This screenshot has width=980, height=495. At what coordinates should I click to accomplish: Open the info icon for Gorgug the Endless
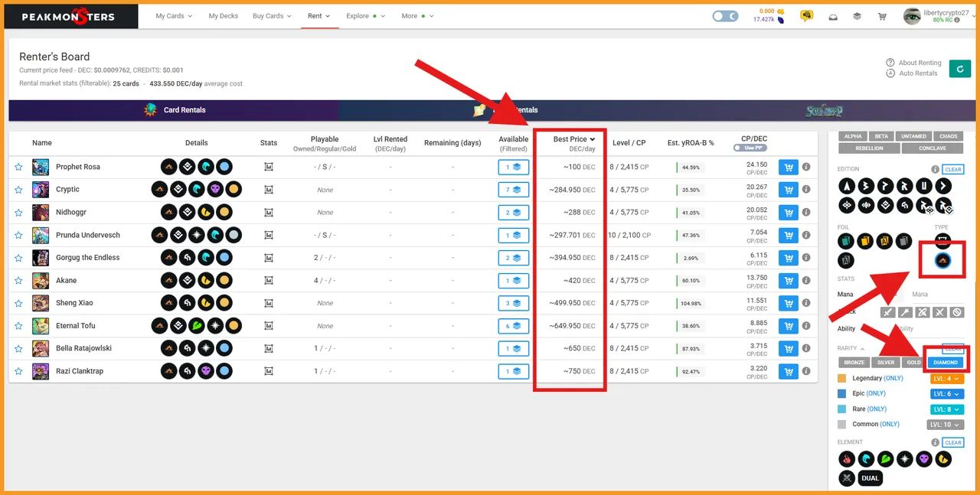pos(806,258)
